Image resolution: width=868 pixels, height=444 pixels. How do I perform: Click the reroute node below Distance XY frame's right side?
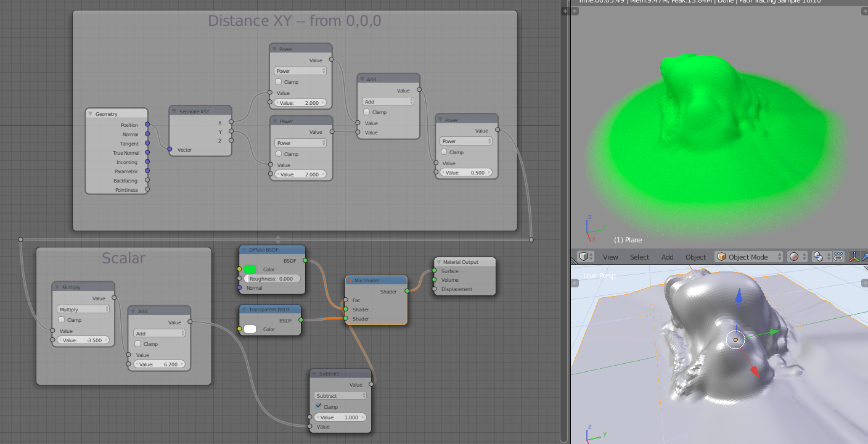pyautogui.click(x=531, y=239)
